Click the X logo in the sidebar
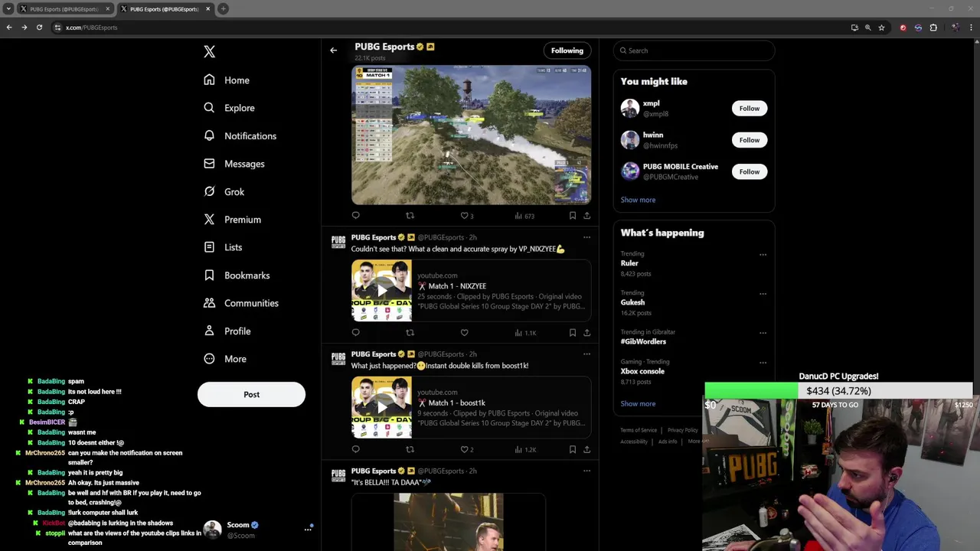The image size is (980, 551). (x=209, y=52)
